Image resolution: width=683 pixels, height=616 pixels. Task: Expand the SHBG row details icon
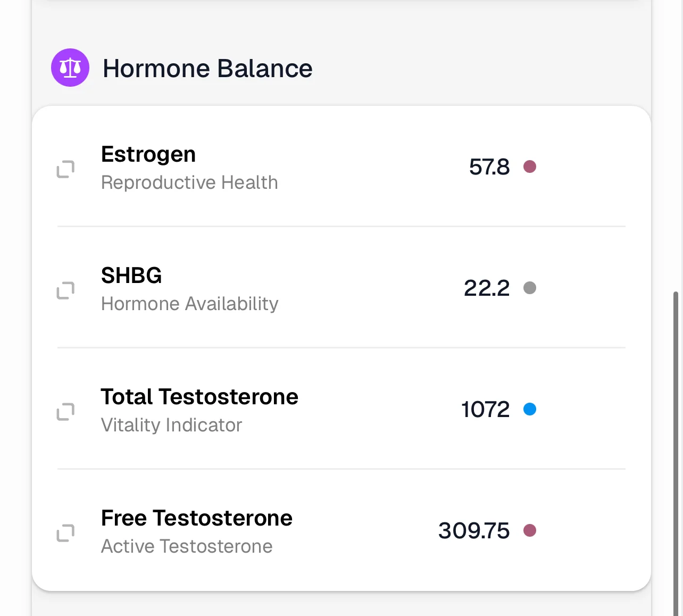tap(65, 290)
